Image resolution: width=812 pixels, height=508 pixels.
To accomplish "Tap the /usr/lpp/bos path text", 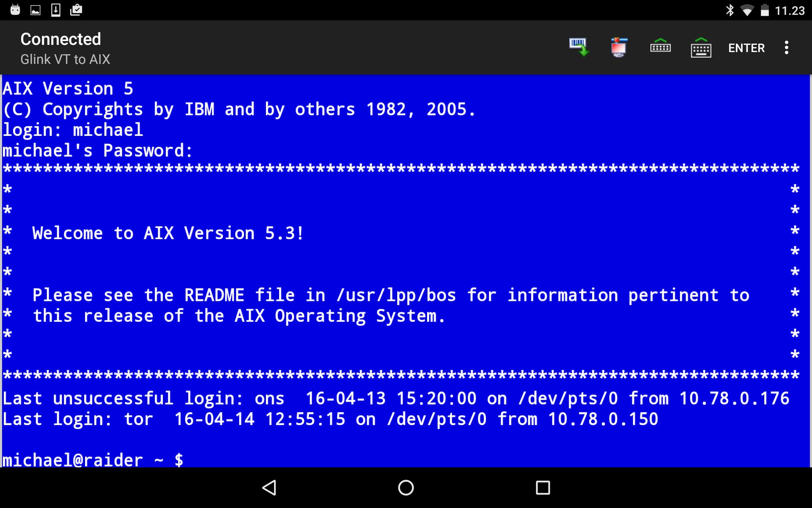I will coord(396,295).
